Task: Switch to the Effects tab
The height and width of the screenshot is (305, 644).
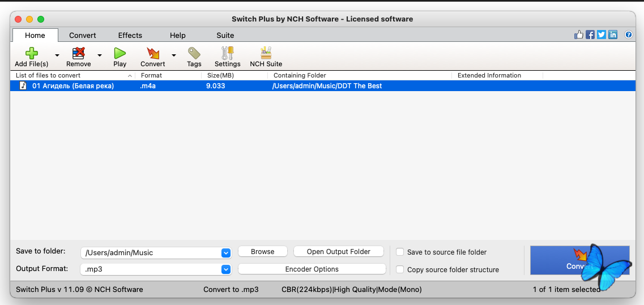Action: [x=130, y=35]
